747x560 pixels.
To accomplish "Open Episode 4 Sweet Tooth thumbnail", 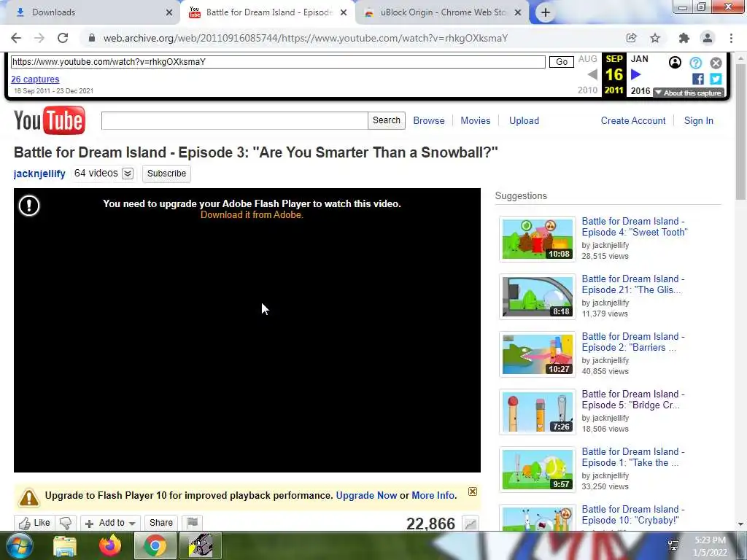I will (x=538, y=238).
